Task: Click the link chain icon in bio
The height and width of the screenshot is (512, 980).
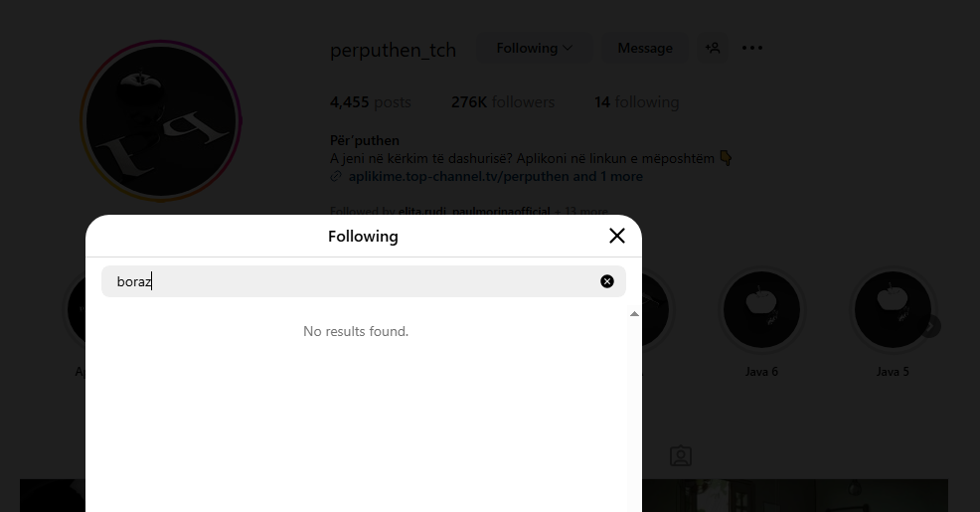Action: [337, 177]
